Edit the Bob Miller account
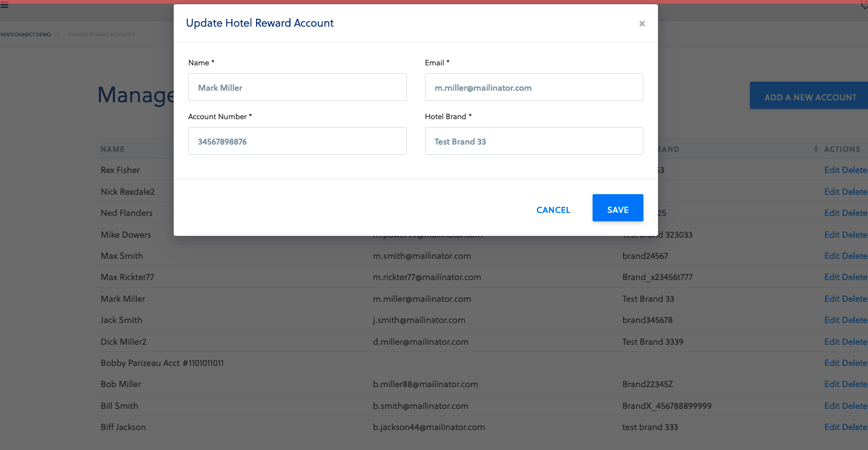Screen dimensions: 868x450 click(x=832, y=384)
